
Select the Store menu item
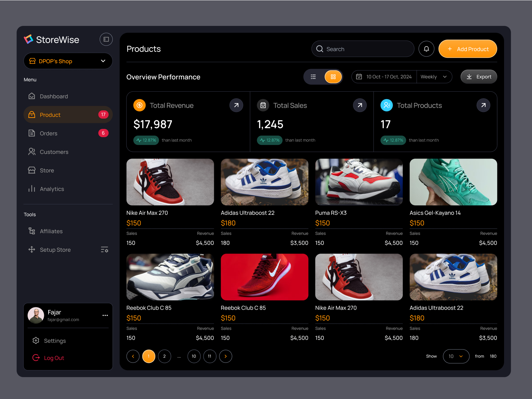[47, 170]
